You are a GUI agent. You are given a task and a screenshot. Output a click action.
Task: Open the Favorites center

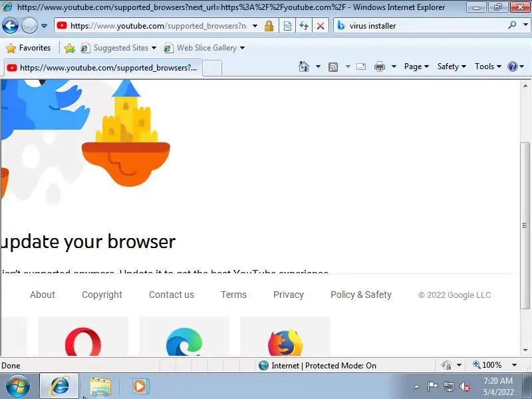(29, 48)
